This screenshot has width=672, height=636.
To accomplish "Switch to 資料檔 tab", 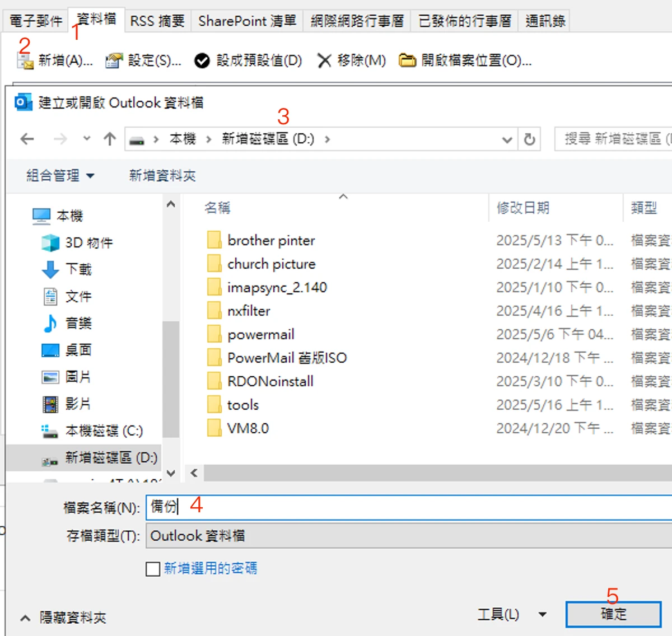I will pos(96,19).
